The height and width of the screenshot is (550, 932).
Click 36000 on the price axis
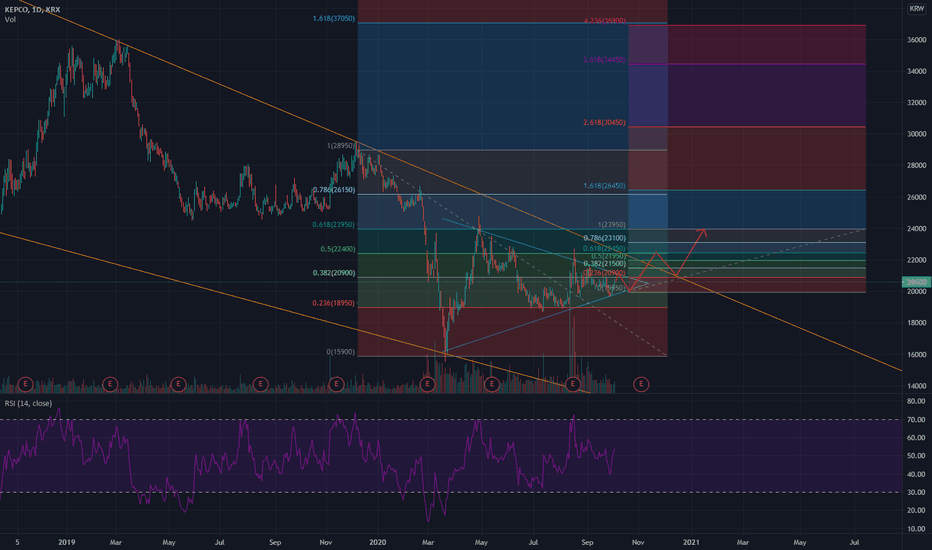pyautogui.click(x=917, y=40)
